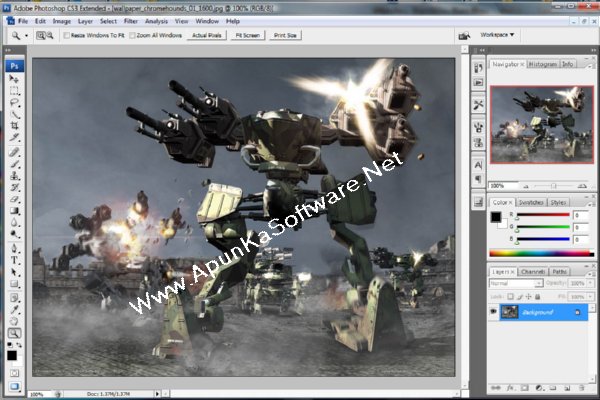Click the Print Size button
The height and width of the screenshot is (400, 600).
pyautogui.click(x=285, y=35)
